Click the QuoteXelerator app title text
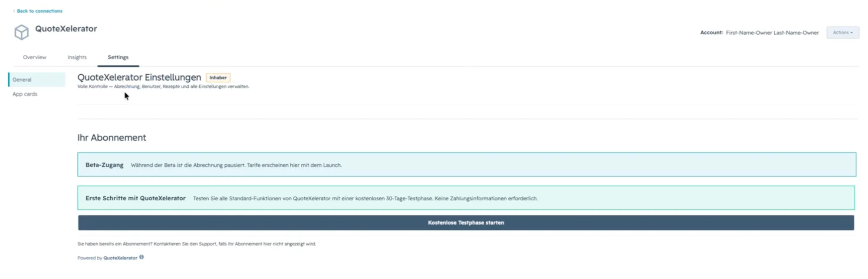The height and width of the screenshot is (279, 868). point(66,29)
